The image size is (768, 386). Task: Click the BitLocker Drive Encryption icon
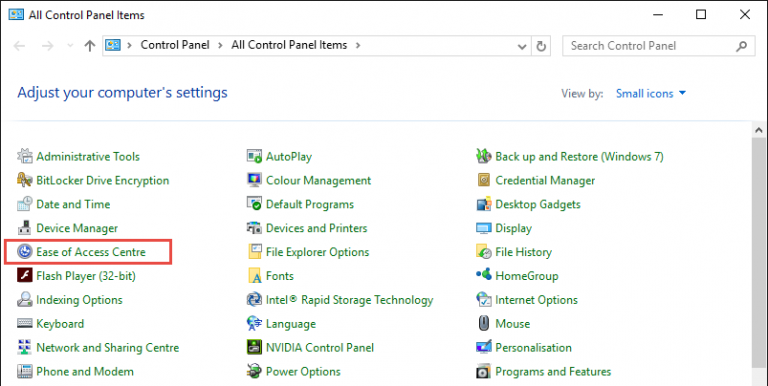pyautogui.click(x=24, y=180)
